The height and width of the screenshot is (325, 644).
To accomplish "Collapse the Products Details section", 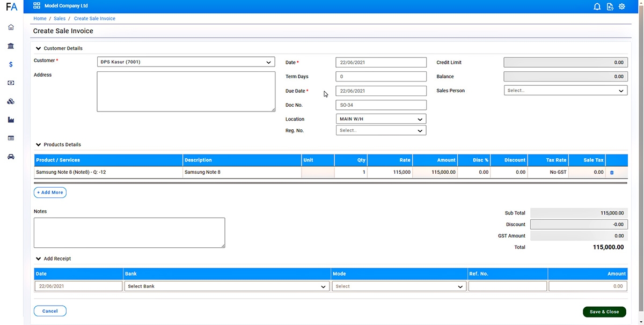I will (39, 145).
